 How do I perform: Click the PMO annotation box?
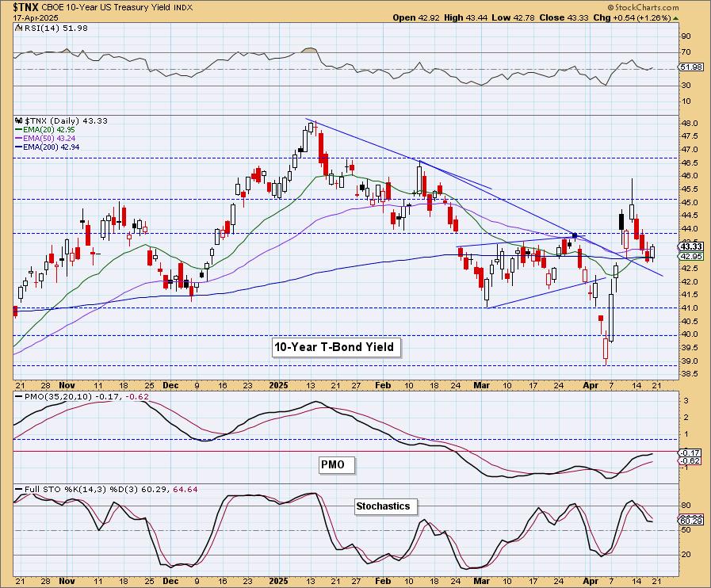pos(336,464)
